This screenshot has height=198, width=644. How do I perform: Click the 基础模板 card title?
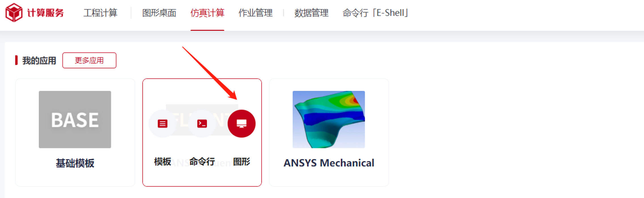click(75, 163)
